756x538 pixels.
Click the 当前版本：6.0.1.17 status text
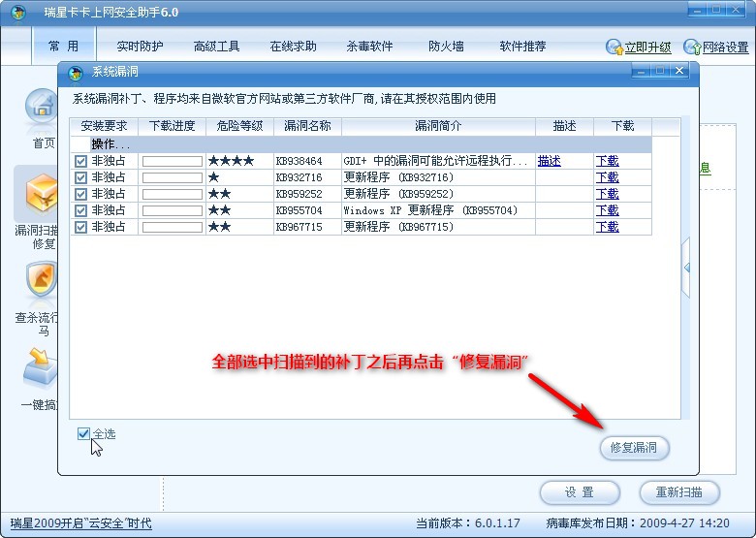click(468, 523)
